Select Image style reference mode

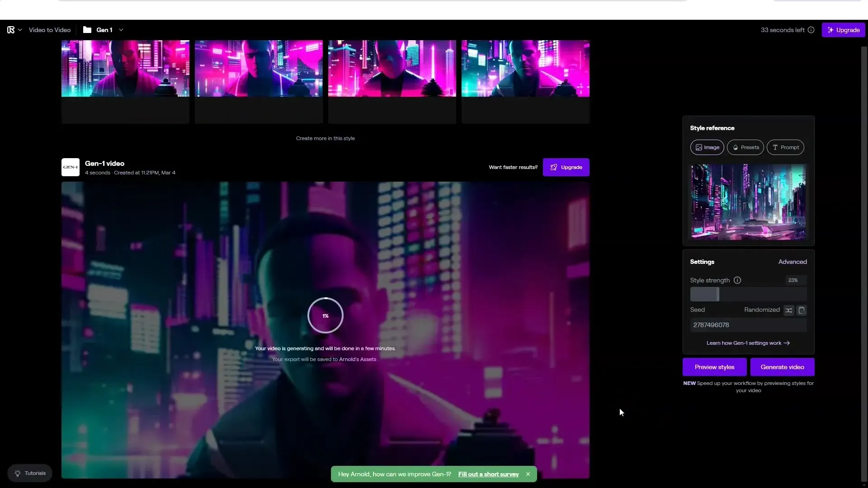[x=707, y=147]
